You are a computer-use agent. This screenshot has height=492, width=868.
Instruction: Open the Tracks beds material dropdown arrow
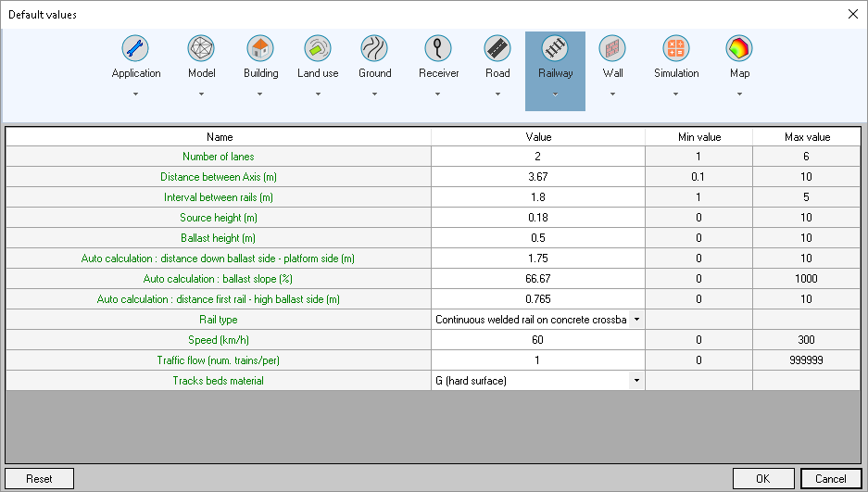(636, 380)
